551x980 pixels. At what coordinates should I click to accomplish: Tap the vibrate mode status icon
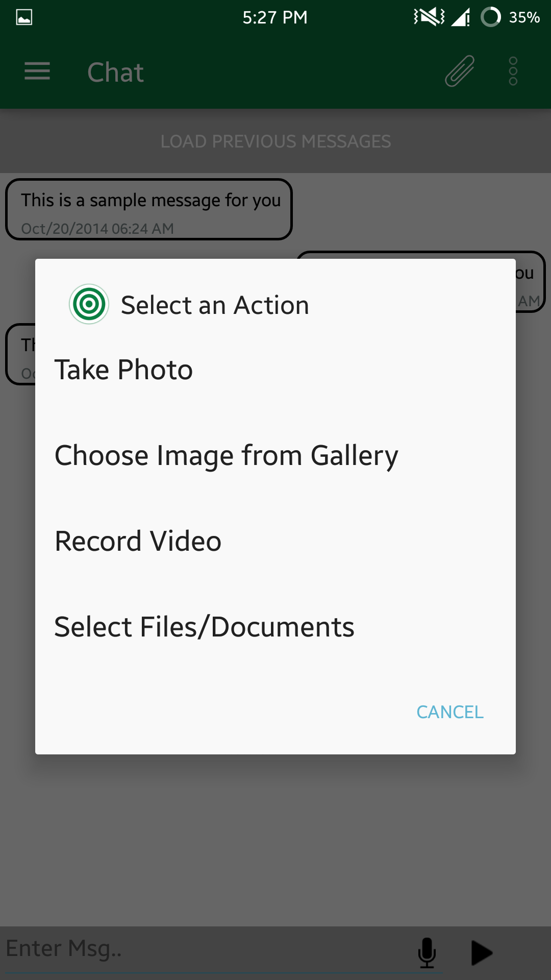[x=429, y=17]
